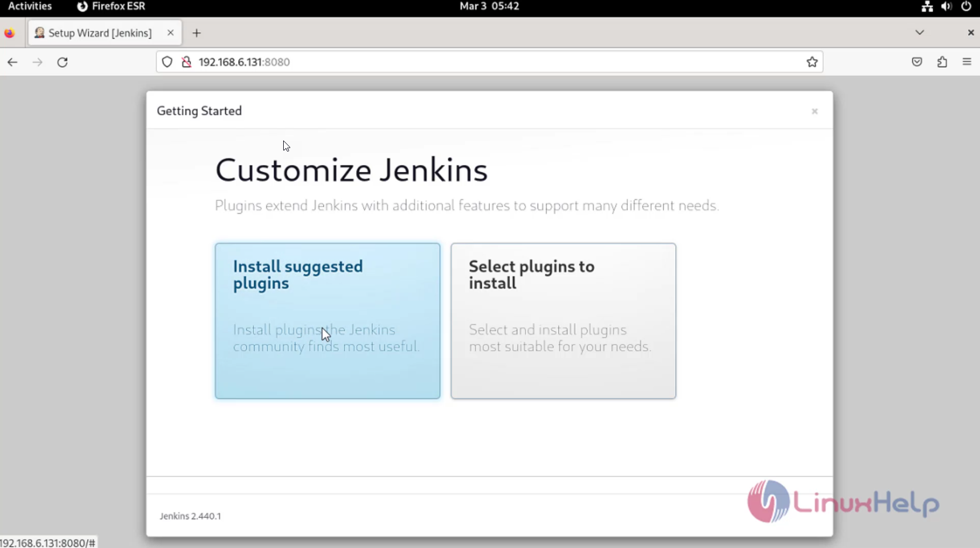The height and width of the screenshot is (548, 980).
Task: Bookmark this page with the star
Action: [x=812, y=62]
